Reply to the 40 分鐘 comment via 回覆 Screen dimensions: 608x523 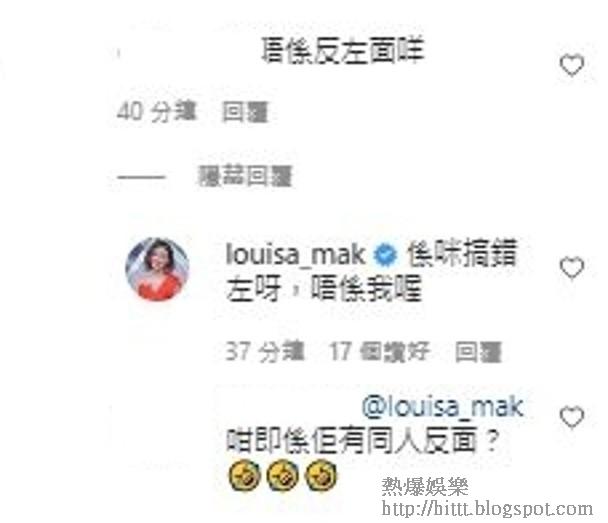(x=245, y=112)
